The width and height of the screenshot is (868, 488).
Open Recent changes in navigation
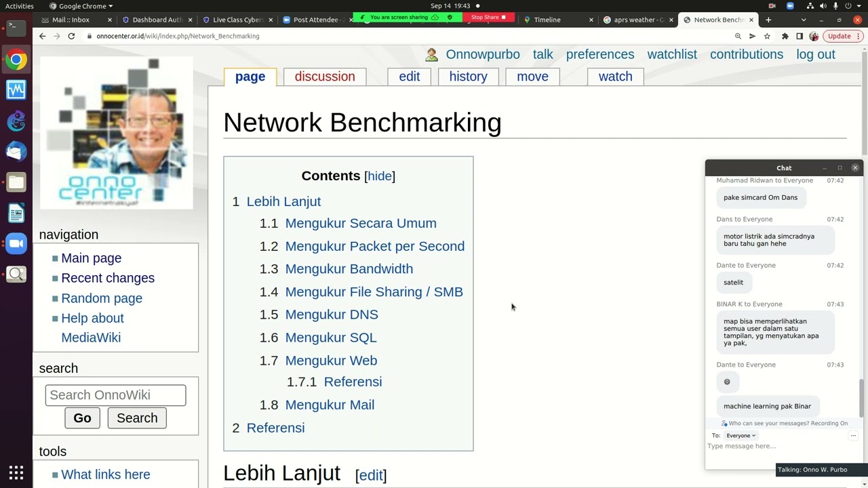point(108,278)
